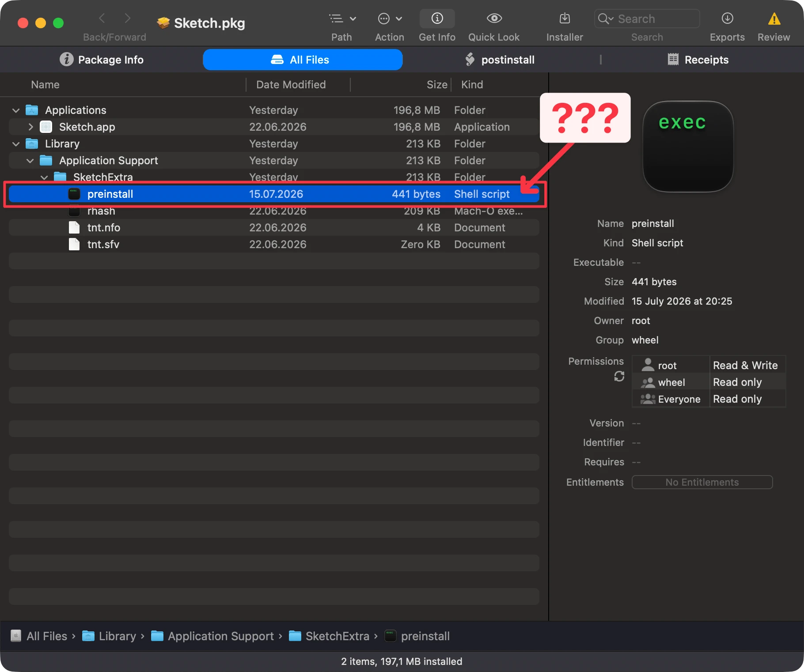This screenshot has width=804, height=672.
Task: Click the status bar installed size text
Action: [402, 661]
